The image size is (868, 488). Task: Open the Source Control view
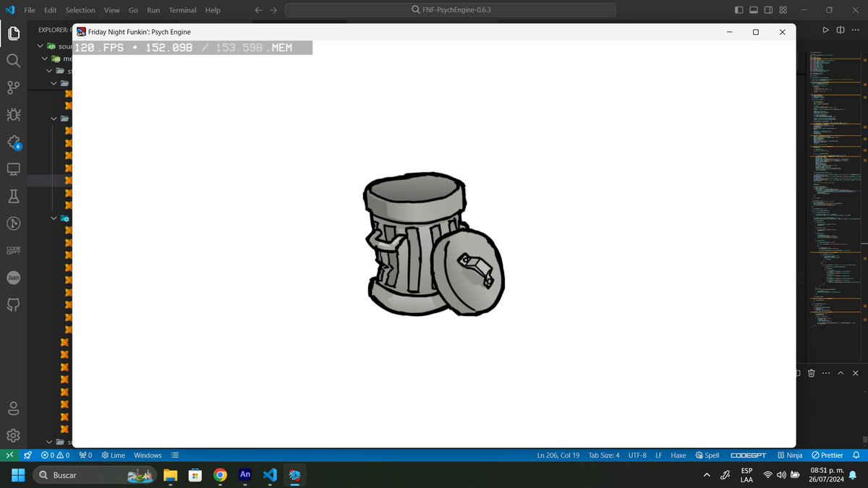(x=13, y=87)
